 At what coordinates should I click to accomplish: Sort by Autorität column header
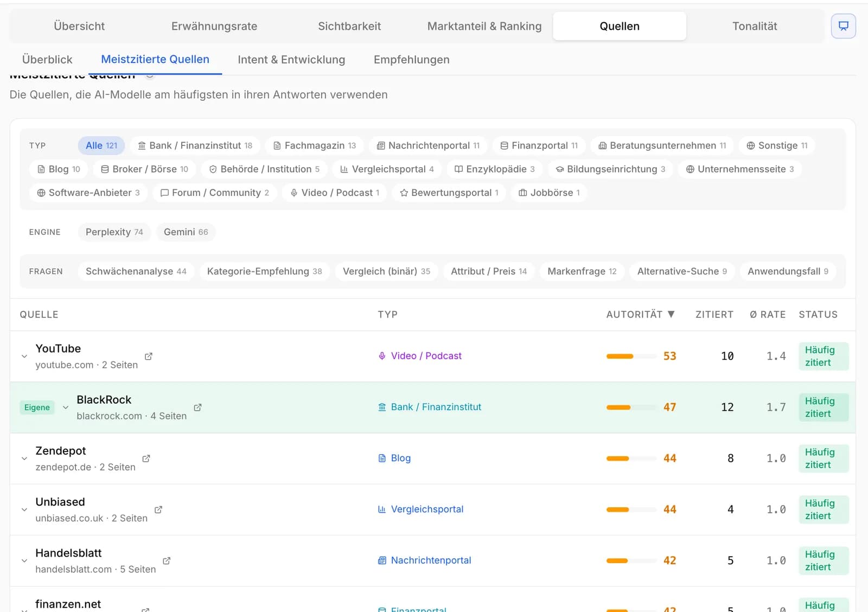tap(640, 314)
